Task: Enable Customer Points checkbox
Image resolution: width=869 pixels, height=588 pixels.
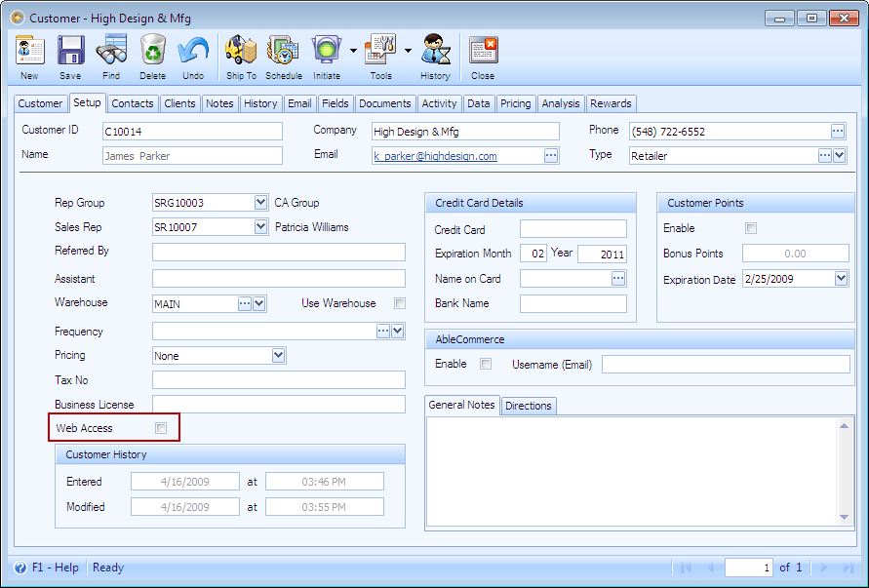Action: 751,228
